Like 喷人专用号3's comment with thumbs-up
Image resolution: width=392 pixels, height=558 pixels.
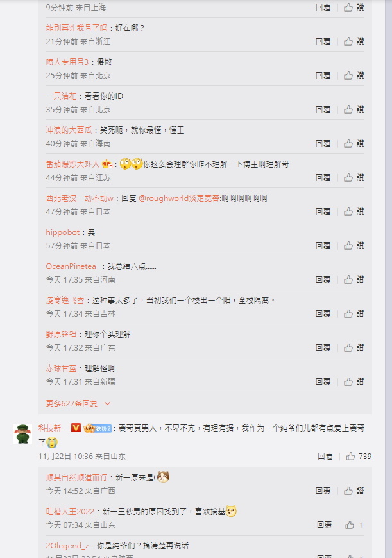click(x=354, y=75)
